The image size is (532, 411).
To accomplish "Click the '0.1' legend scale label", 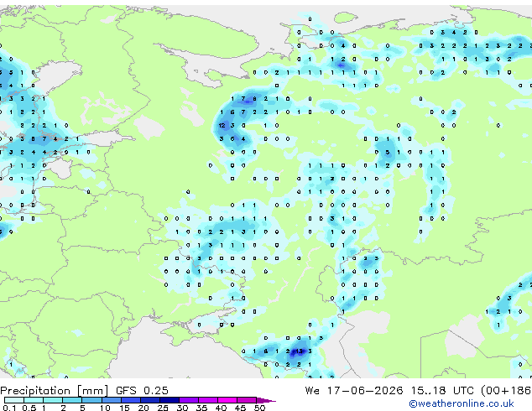I will coord(10,408).
